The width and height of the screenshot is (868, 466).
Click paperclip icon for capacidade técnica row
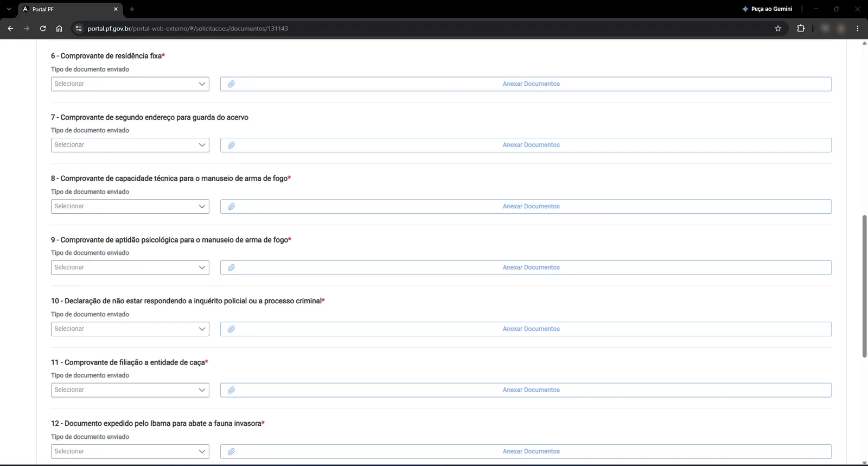point(231,206)
